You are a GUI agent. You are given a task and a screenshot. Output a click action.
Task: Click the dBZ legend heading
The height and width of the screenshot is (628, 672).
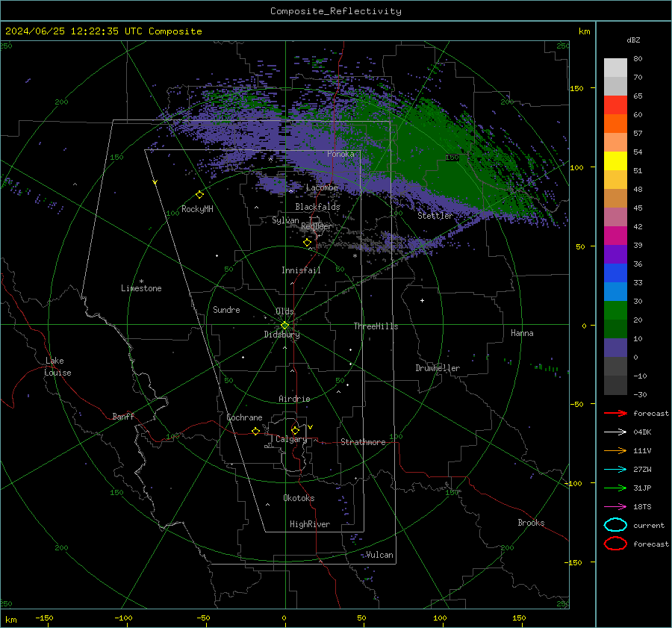pos(633,40)
